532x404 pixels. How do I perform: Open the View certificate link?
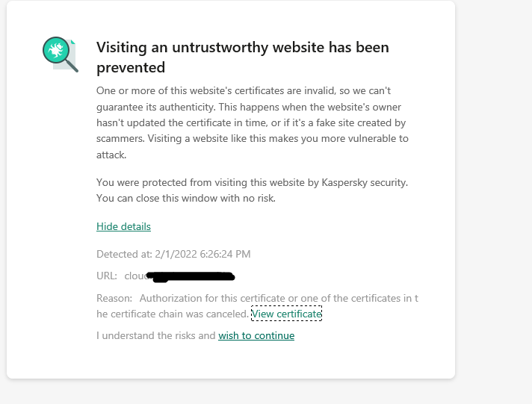click(x=287, y=314)
